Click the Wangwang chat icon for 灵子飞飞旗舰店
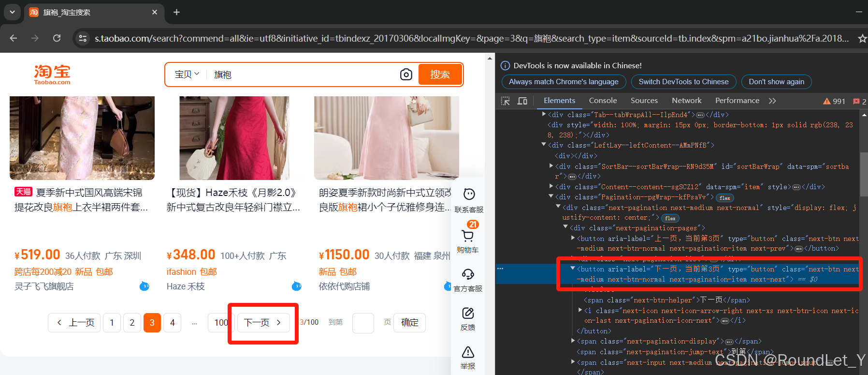Viewport: 868px width, 375px height. tap(144, 286)
